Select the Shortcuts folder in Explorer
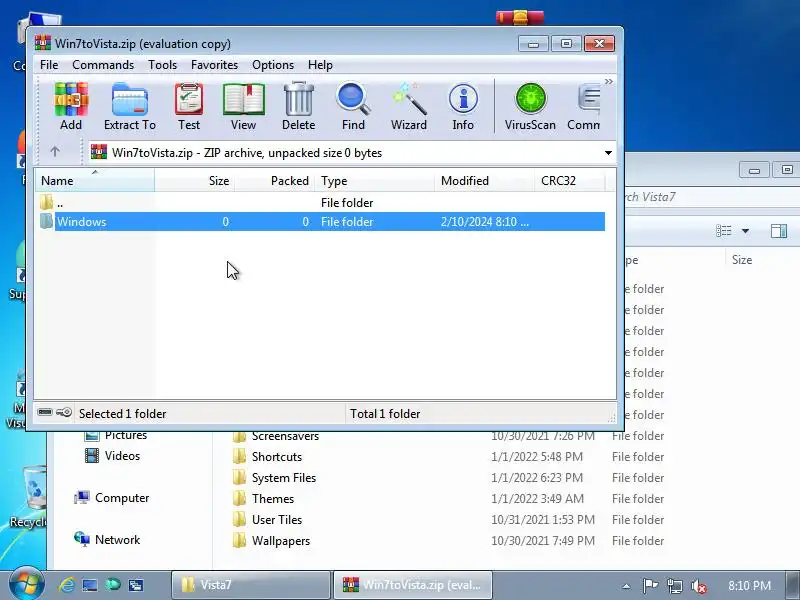The image size is (800, 600). point(267,457)
